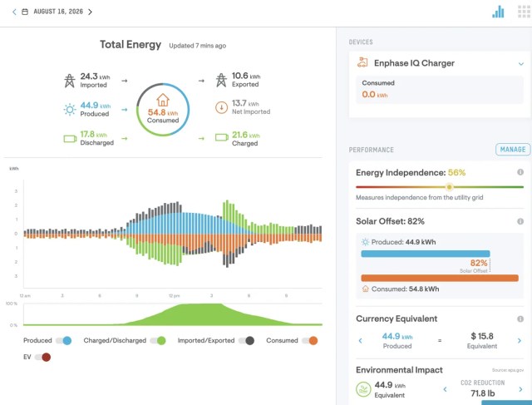Click the 10.6 kWh Exported value
Viewport: 532px width, 405px height.
tap(246, 76)
